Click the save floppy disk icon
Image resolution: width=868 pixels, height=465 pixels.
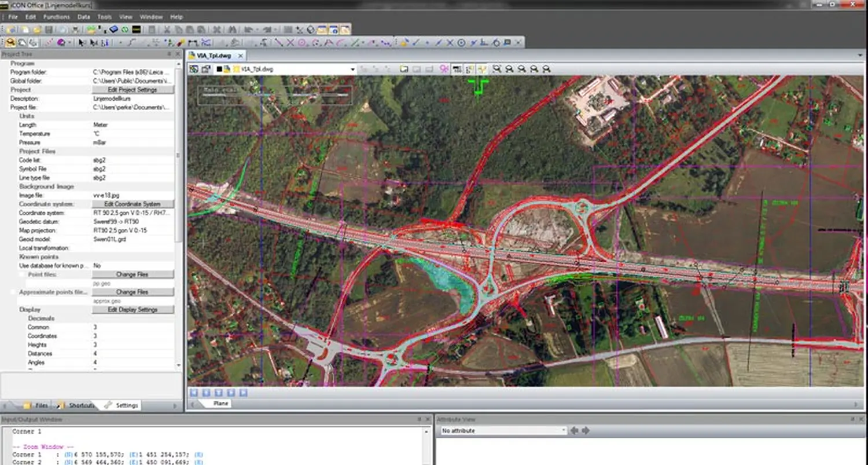click(49, 30)
